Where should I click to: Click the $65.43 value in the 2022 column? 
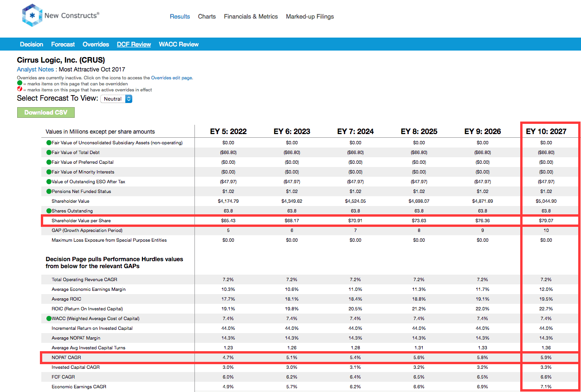tap(228, 221)
